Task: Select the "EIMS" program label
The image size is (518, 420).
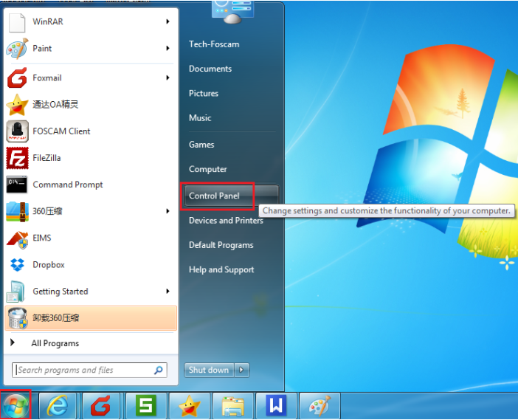Action: pos(42,238)
